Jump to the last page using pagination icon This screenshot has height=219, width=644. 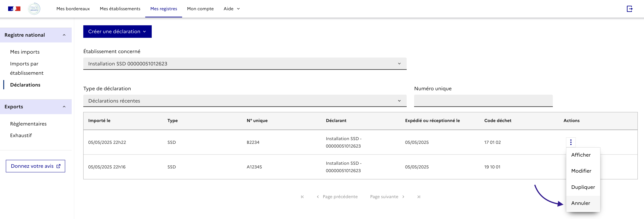(x=419, y=197)
